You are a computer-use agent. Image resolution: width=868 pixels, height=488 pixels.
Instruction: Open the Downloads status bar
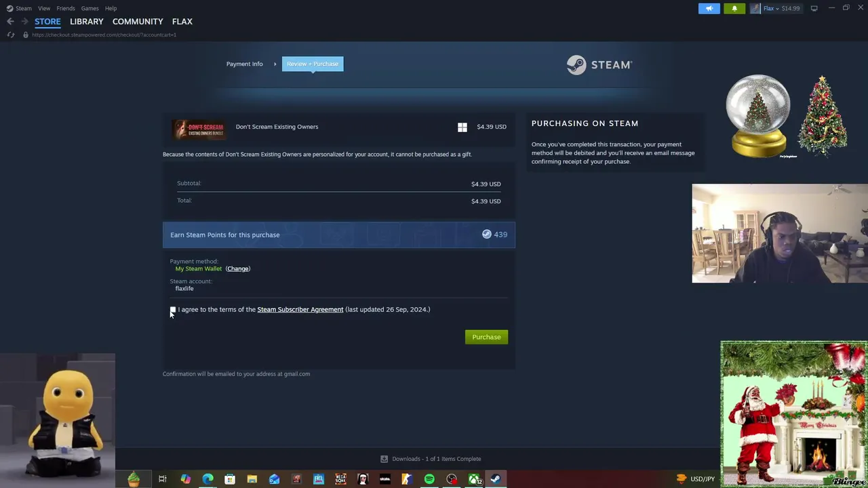[x=431, y=459]
